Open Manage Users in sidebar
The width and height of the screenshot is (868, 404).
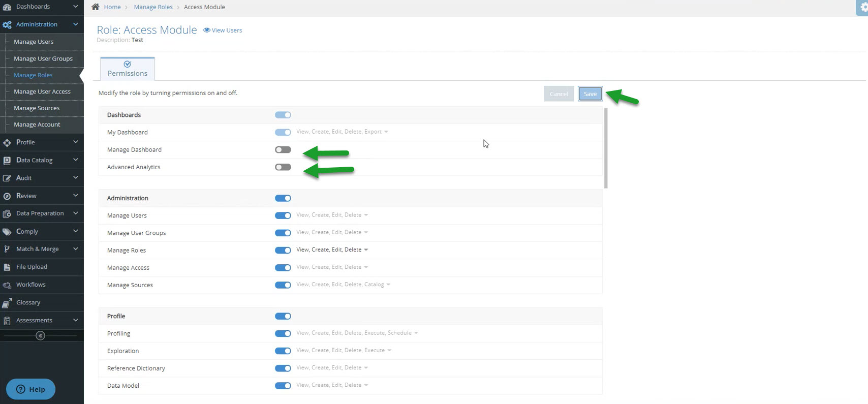(34, 42)
